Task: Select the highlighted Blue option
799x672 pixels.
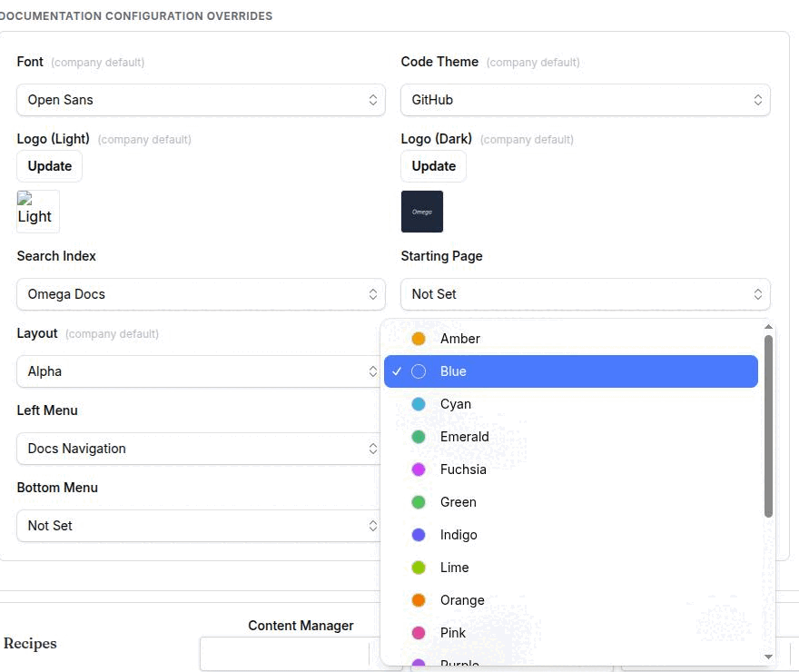Action: (571, 371)
